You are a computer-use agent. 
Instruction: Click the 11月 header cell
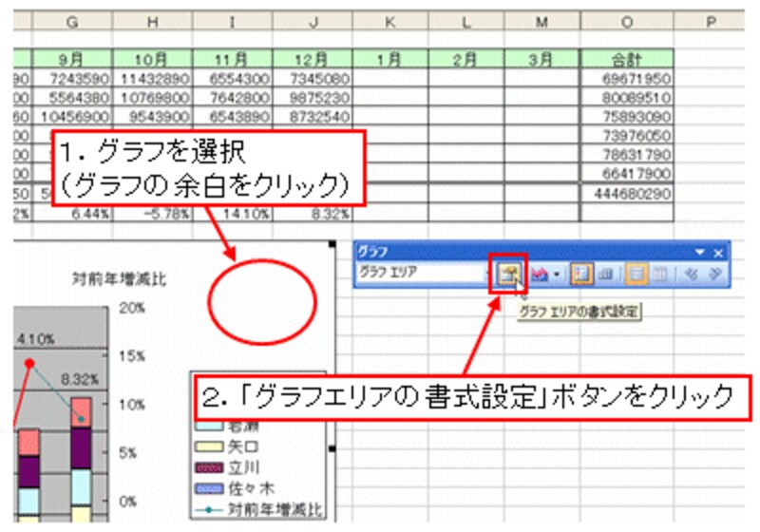(x=233, y=59)
